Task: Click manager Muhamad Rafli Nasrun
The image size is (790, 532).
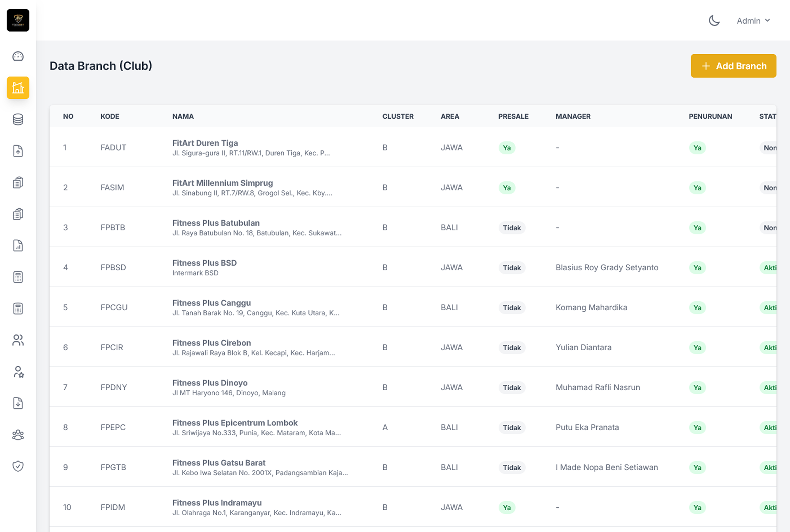Action: click(x=598, y=388)
